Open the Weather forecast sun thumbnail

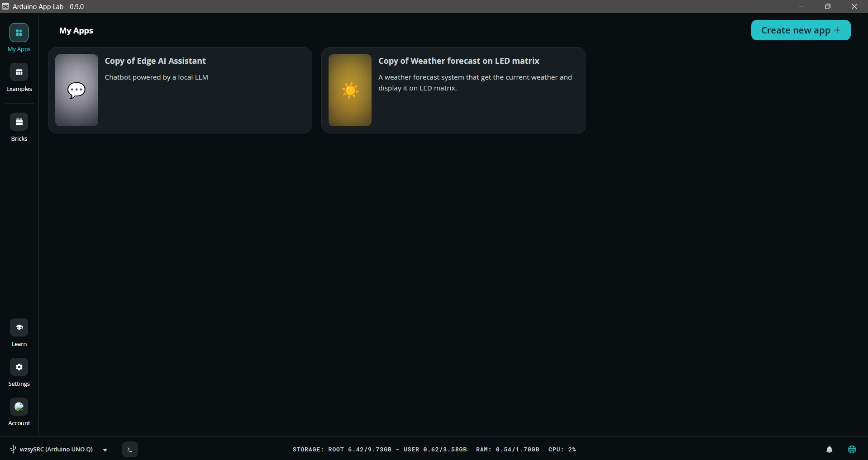click(x=350, y=90)
